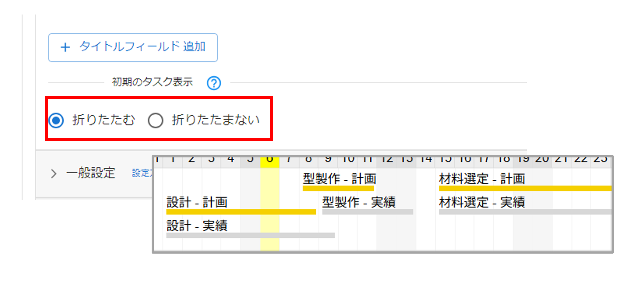
Task: Expand the 一般設定 section chevron
Action: pos(54,173)
